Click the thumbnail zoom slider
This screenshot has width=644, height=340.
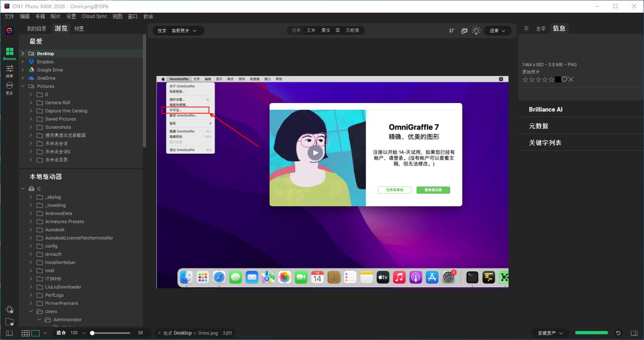pyautogui.click(x=110, y=333)
